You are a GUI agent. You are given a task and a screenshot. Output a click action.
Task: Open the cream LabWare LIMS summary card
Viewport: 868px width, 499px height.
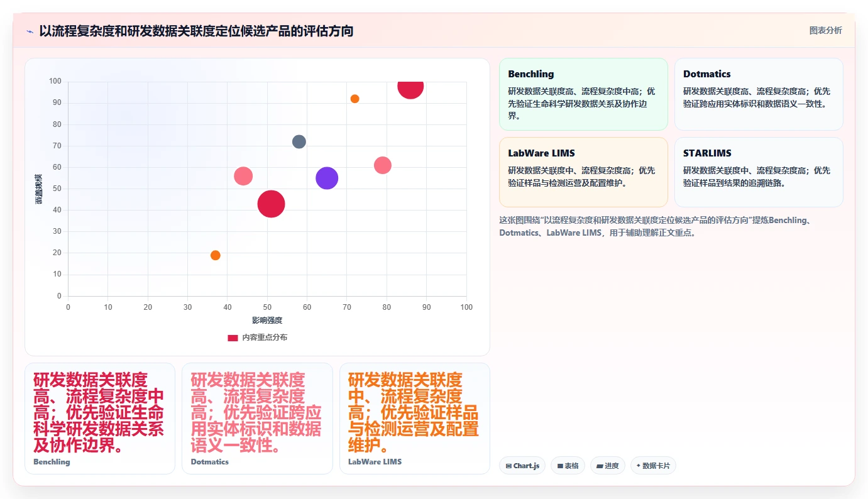[583, 172]
